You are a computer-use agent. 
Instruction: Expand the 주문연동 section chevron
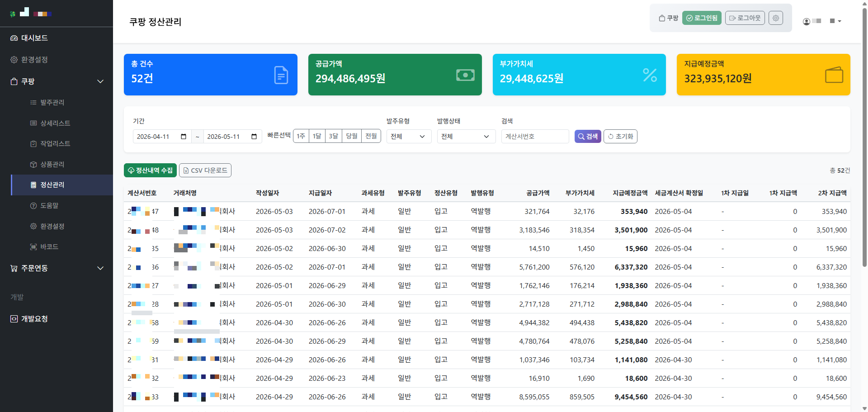100,268
